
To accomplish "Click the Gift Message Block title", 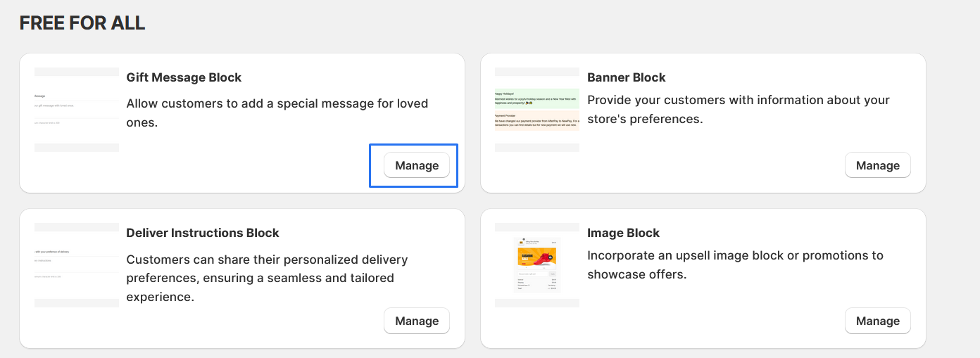I will [184, 77].
